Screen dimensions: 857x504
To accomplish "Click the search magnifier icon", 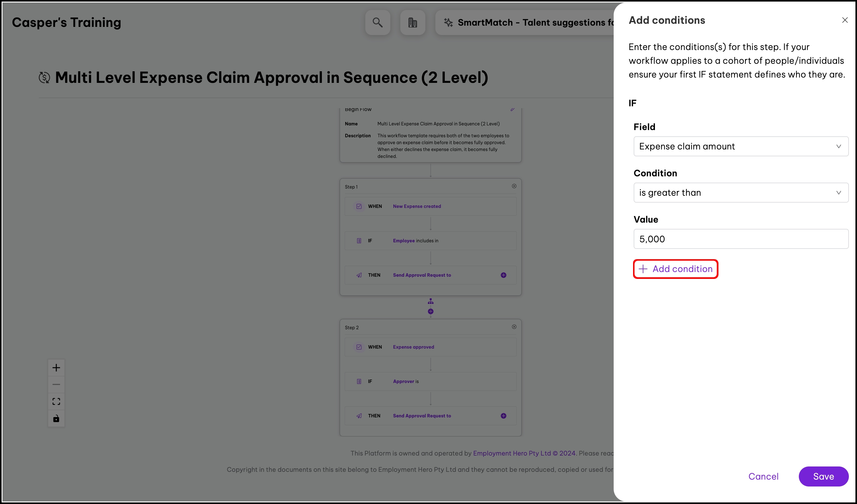I will tap(378, 23).
